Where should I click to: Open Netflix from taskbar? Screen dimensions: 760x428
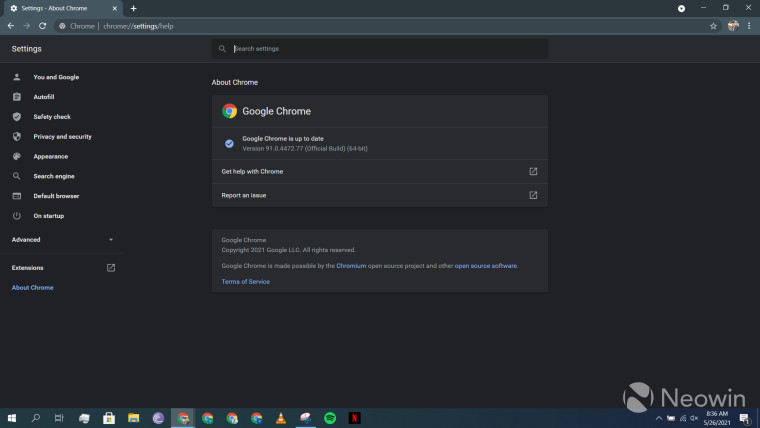354,418
